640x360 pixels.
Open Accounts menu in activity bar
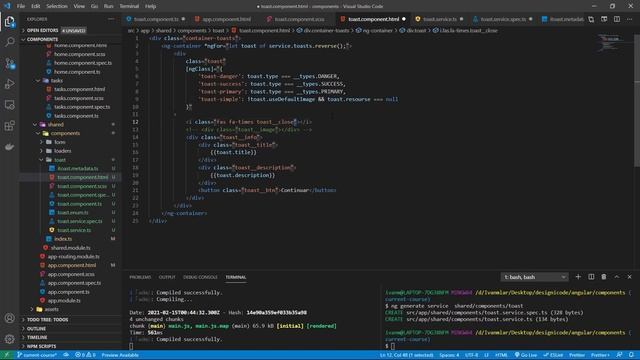coord(9,318)
